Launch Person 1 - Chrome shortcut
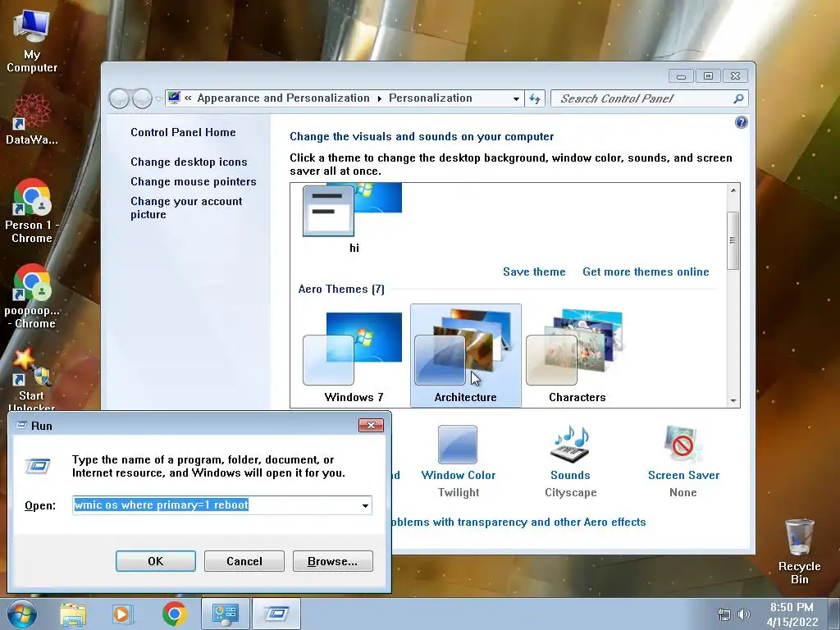Viewport: 840px width, 630px height. [x=32, y=211]
